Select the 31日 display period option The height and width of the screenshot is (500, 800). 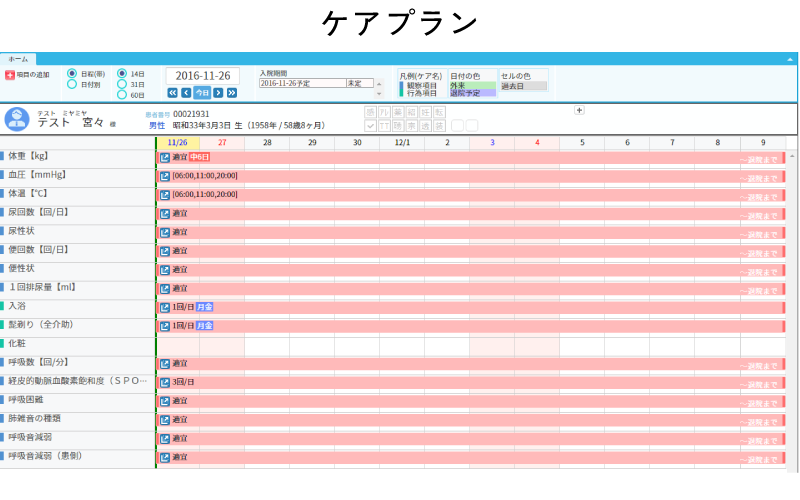(122, 85)
